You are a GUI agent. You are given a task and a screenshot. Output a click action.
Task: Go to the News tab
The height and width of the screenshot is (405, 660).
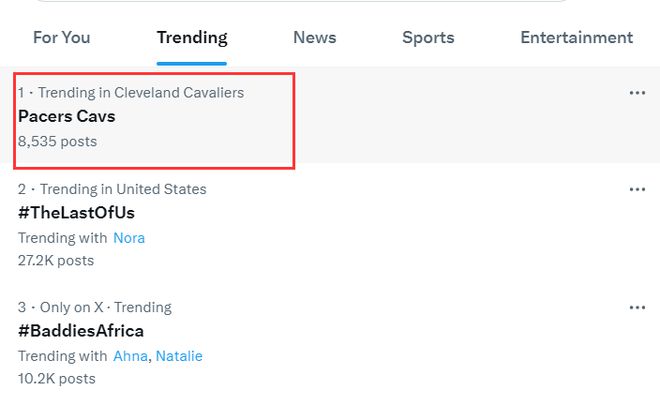click(x=314, y=38)
